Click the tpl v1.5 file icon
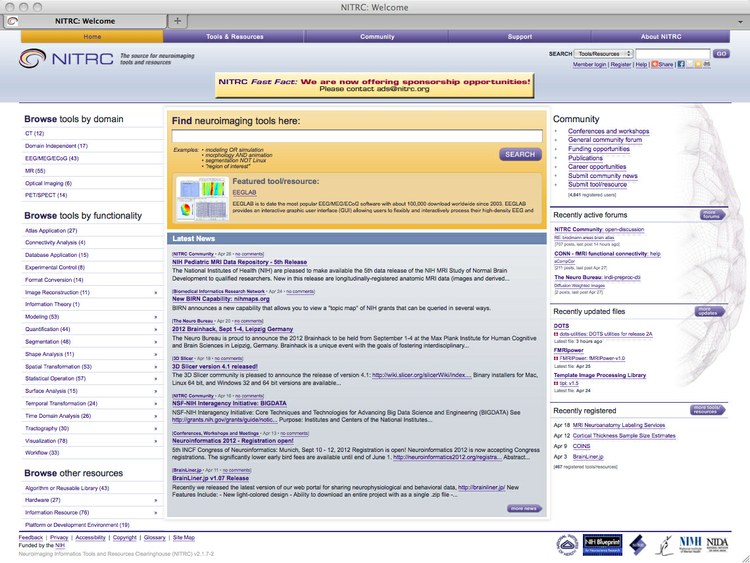This screenshot has height=563, width=750. point(556,383)
